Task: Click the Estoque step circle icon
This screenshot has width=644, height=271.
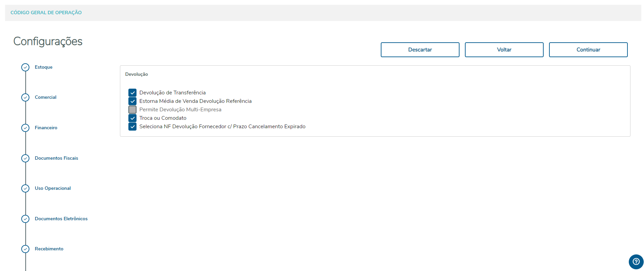Action: coord(25,67)
